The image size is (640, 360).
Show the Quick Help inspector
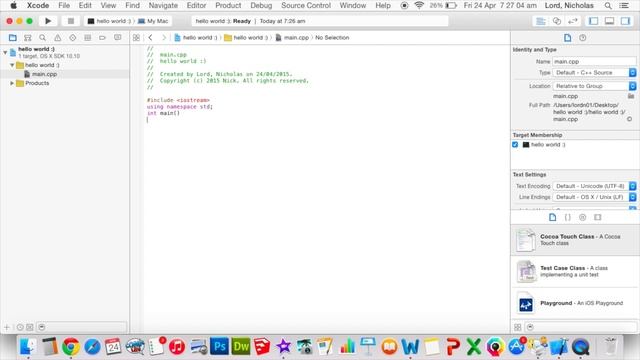[582, 38]
